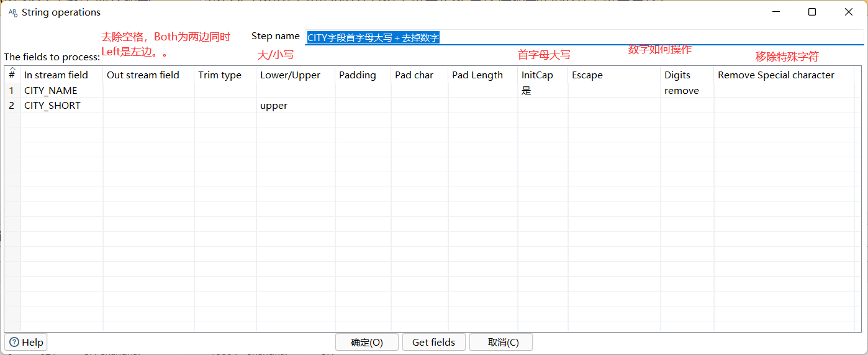The image size is (868, 355).
Task: Open InitCap cell for CITY_SHORT
Action: coord(543,105)
